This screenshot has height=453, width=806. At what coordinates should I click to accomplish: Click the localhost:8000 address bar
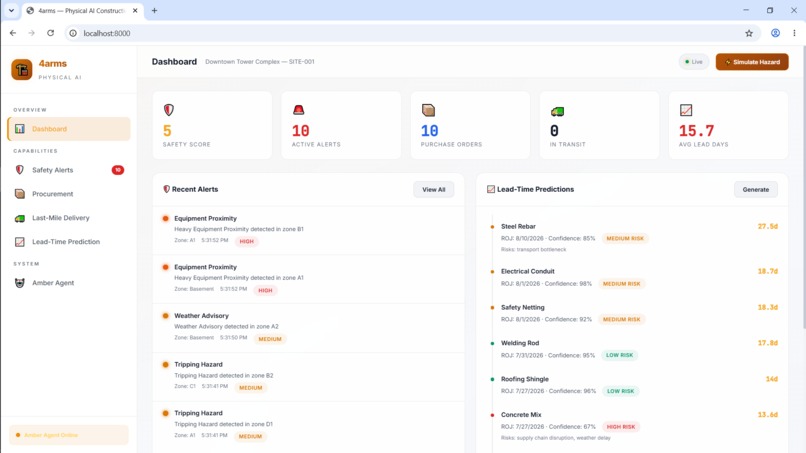pos(411,33)
